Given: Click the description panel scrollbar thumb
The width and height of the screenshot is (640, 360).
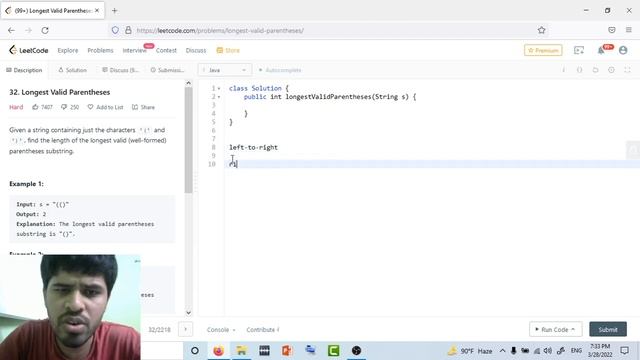Looking at the screenshot, I should [x=188, y=140].
